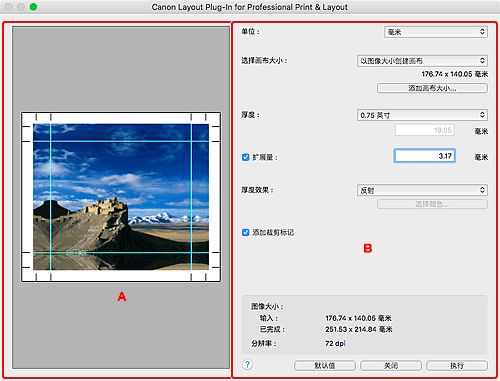
Task: Open help with the question mark icon
Action: pos(247,364)
